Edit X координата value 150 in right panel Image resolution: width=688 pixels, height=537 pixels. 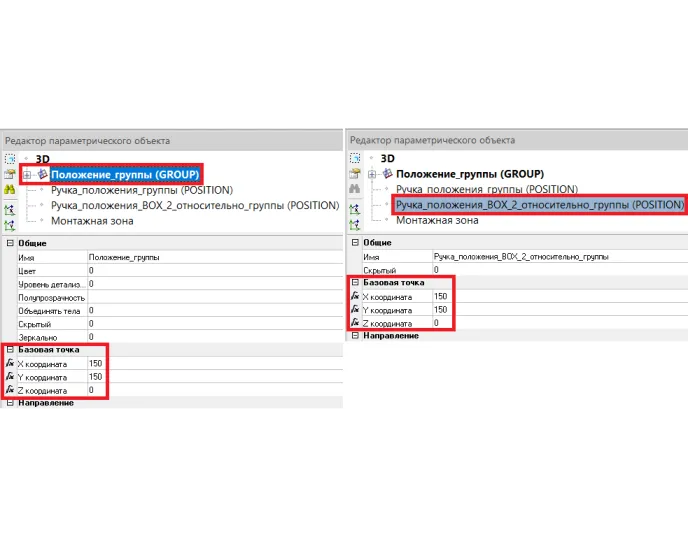point(560,296)
